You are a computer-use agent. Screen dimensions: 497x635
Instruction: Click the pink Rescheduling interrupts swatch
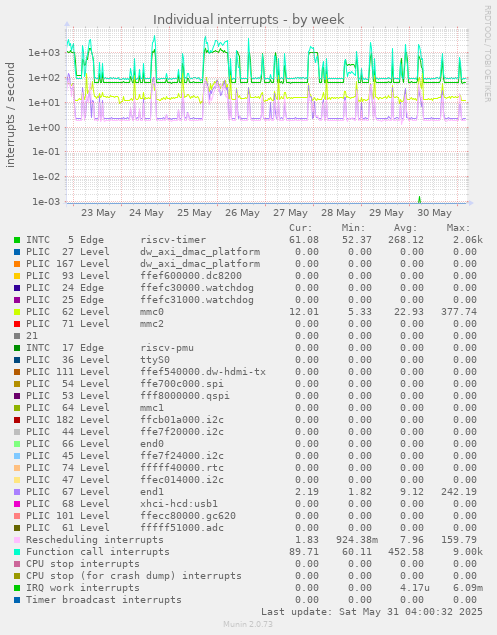pyautogui.click(x=17, y=540)
